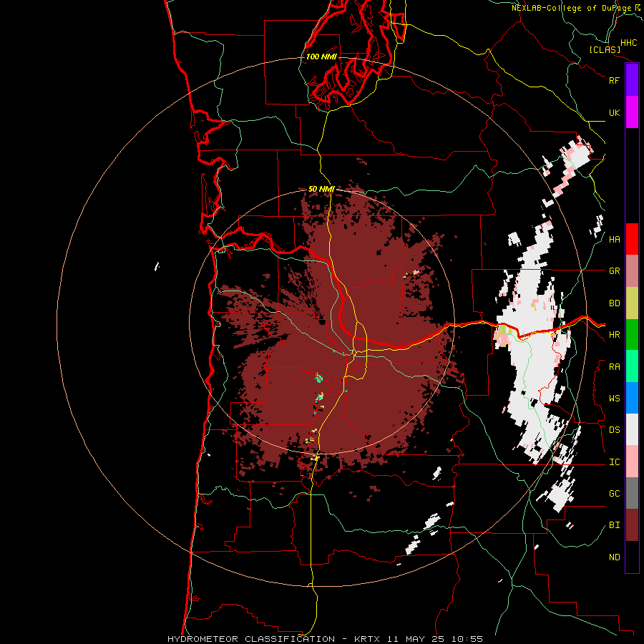Screen dimensions: 644x644
Task: Pick the mint green RA legend swatch
Action: point(632,366)
